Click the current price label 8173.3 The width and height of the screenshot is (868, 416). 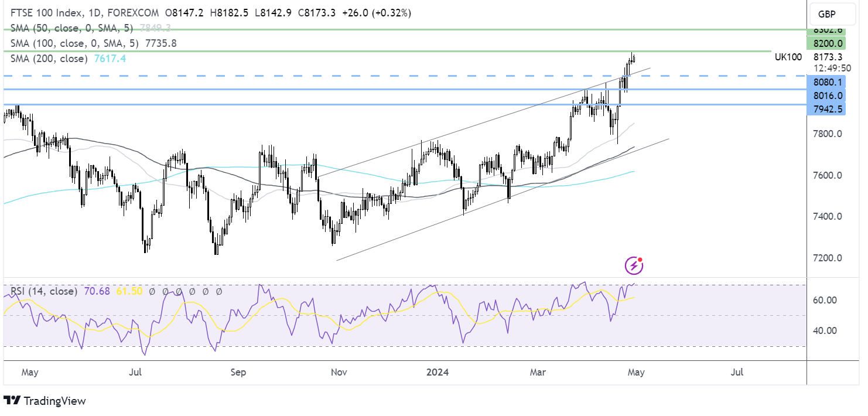828,57
